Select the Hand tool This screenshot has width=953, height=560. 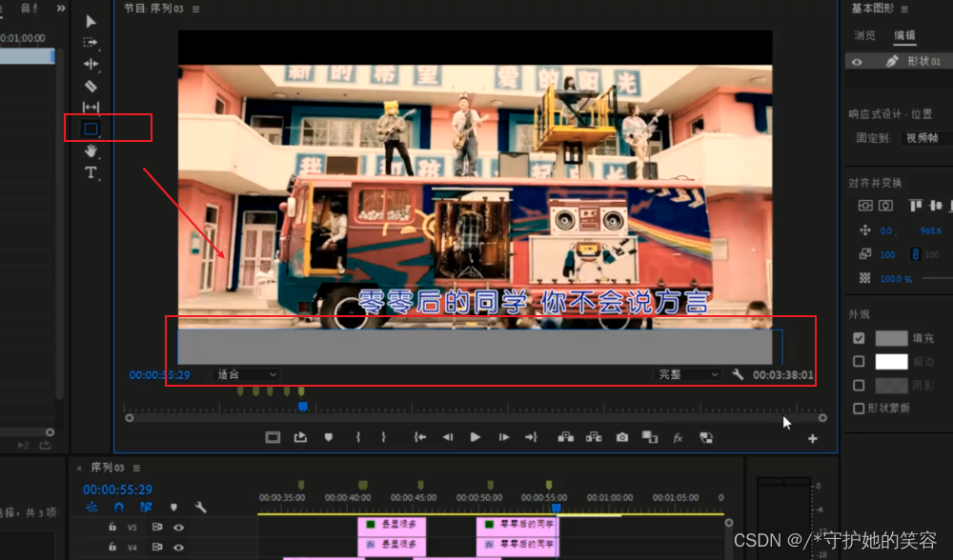point(91,150)
